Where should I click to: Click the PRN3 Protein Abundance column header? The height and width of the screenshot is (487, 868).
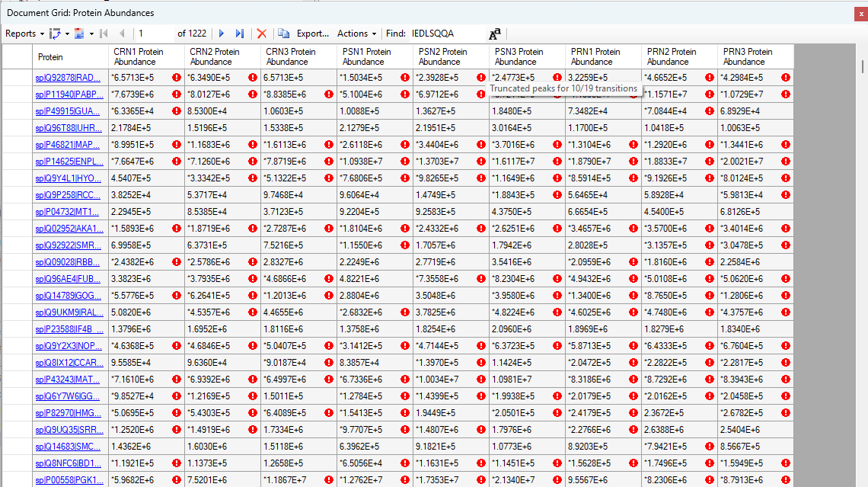[x=748, y=57]
